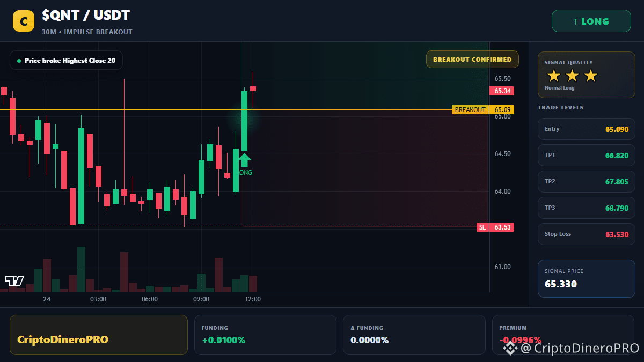The height and width of the screenshot is (362, 644).
Task: Click the 65.50 price axis label
Action: 502,79
